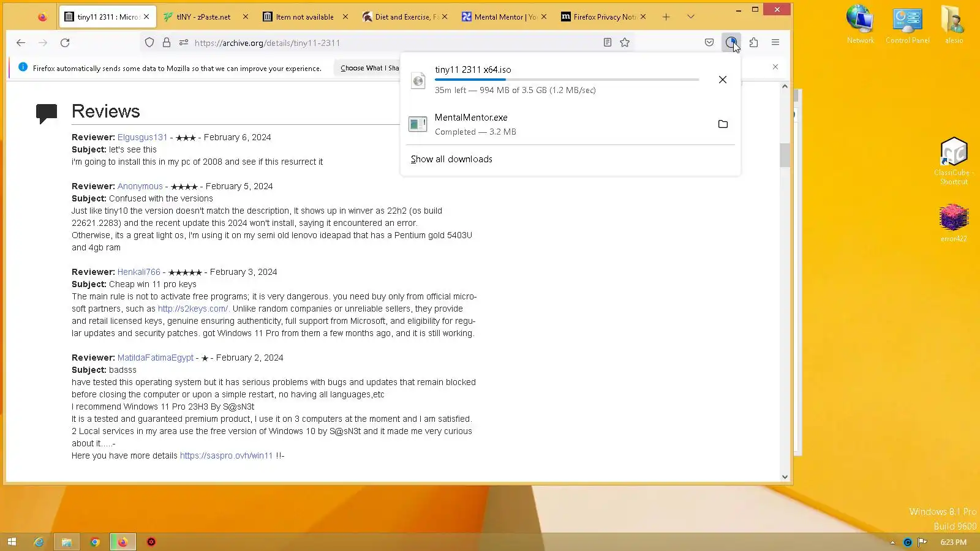
Task: Click the scrollbar down arrow
Action: point(785,477)
